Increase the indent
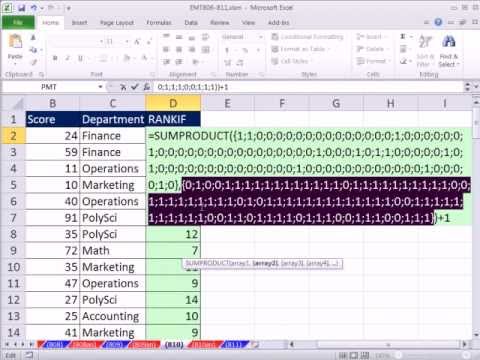Screen dimensions: 480x360 (x=179, y=62)
